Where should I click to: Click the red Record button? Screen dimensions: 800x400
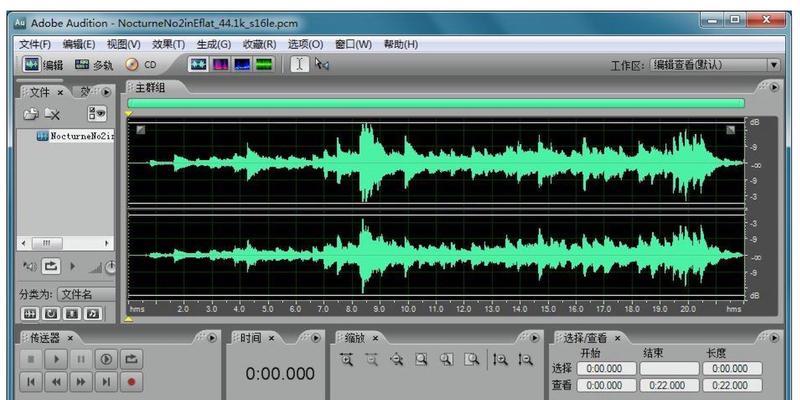pyautogui.click(x=131, y=381)
